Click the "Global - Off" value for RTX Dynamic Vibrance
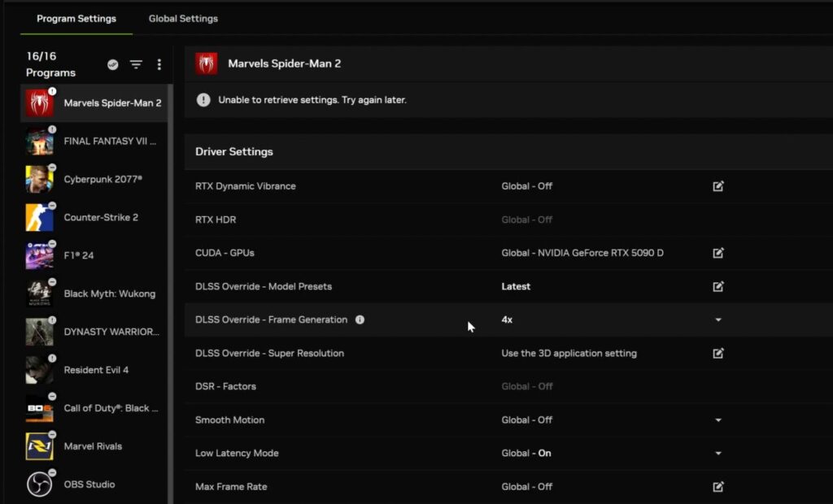The width and height of the screenshot is (833, 504). click(x=527, y=186)
